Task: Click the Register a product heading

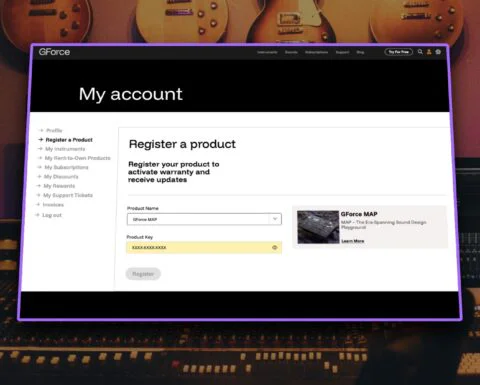Action: [182, 144]
